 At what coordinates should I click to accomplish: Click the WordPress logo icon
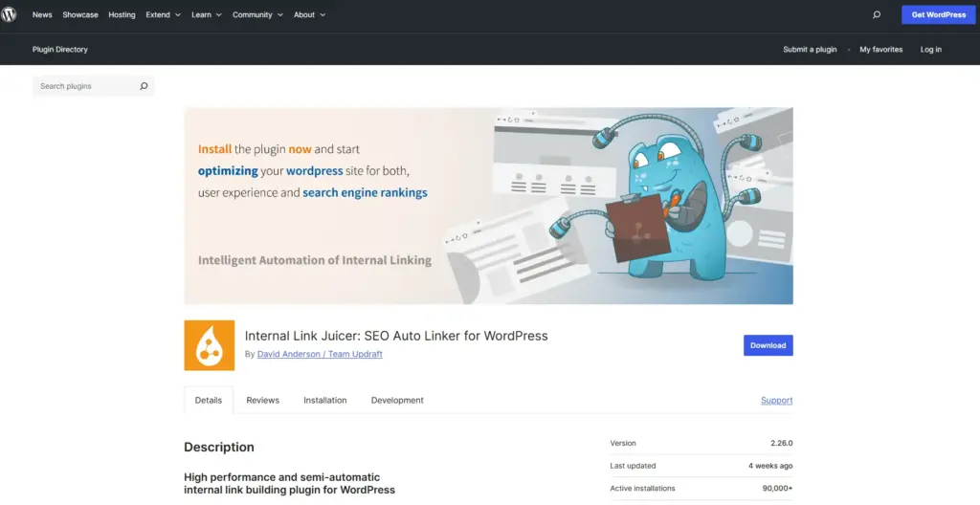click(10, 14)
